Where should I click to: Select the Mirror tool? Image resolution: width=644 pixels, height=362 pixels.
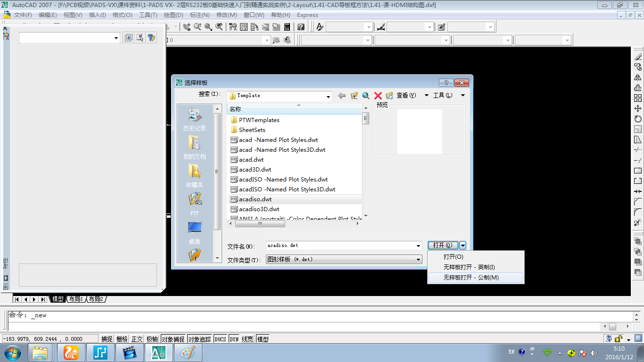coord(638,77)
